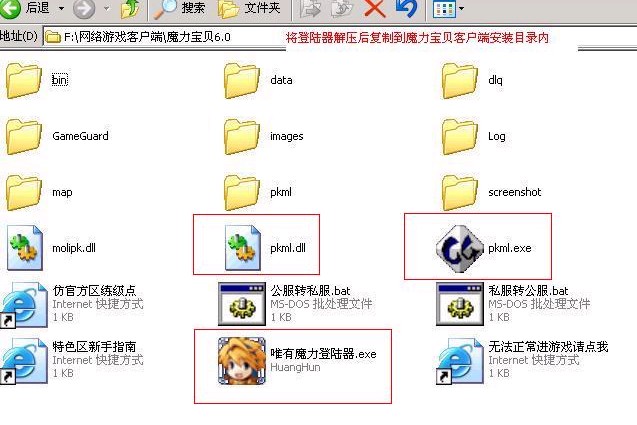Screen dimensions: 637x425
Task: Select the pkml.exe game icon
Action: 460,248
